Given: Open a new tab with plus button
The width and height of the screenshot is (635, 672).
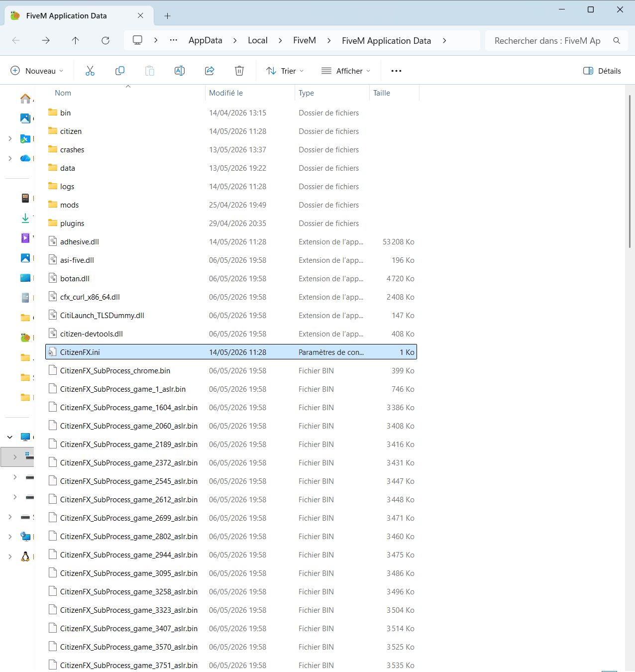Looking at the screenshot, I should 168,16.
